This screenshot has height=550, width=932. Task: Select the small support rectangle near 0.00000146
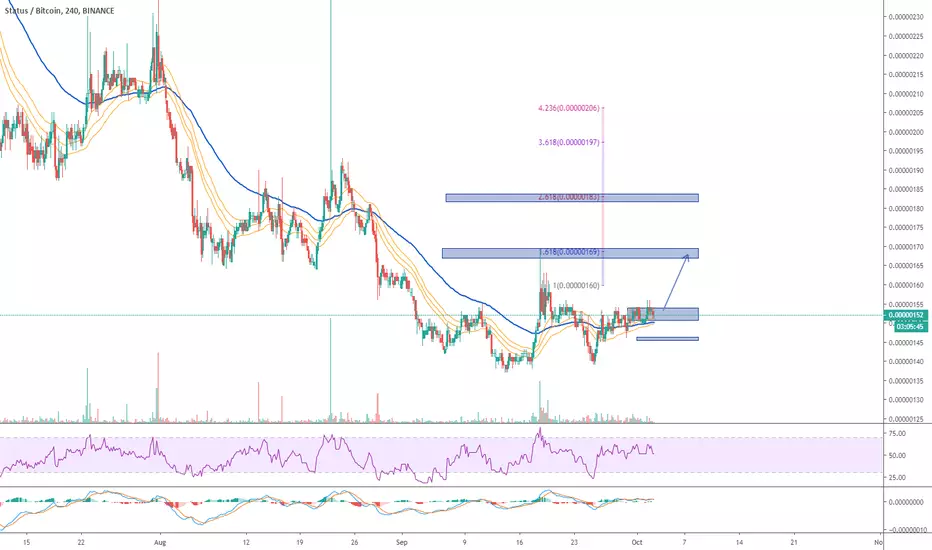[x=667, y=339]
